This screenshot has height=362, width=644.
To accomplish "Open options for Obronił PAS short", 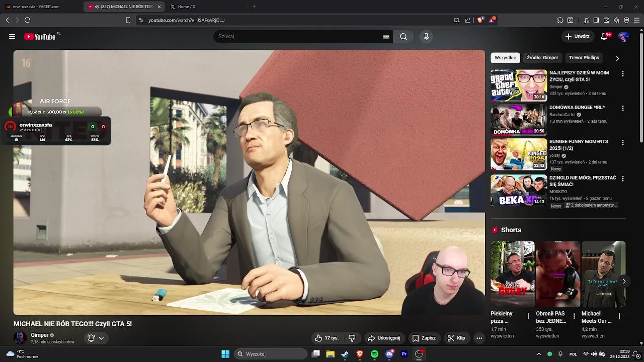I will (574, 316).
